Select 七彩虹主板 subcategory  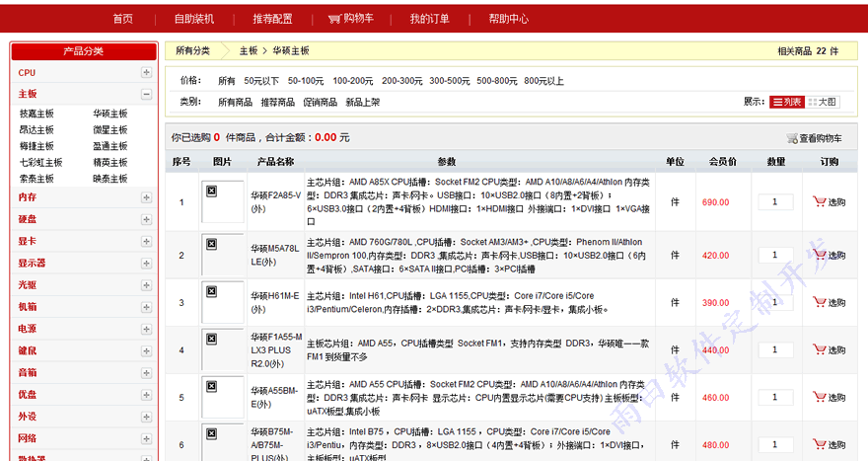click(x=41, y=162)
